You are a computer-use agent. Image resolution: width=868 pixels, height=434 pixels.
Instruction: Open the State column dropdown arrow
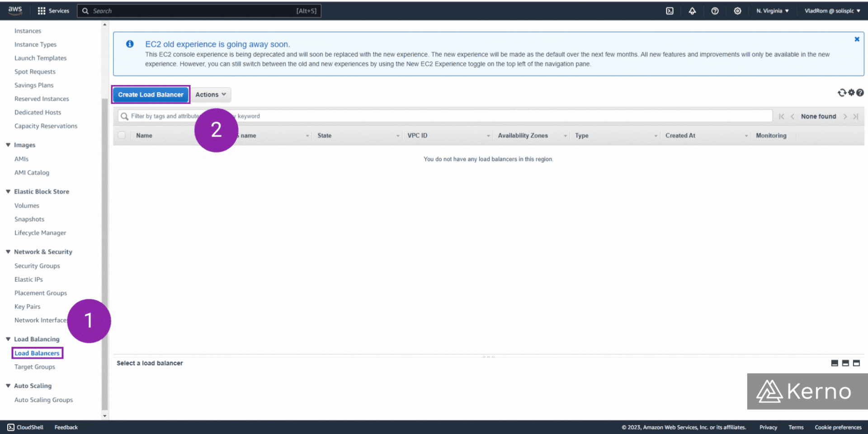pos(398,136)
